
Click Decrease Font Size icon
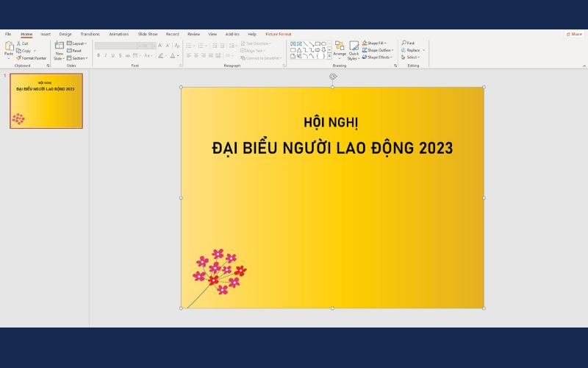pos(168,46)
